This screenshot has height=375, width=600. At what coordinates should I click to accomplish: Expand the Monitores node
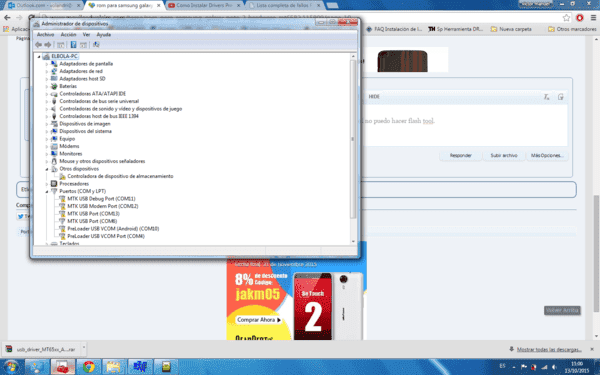(x=47, y=154)
